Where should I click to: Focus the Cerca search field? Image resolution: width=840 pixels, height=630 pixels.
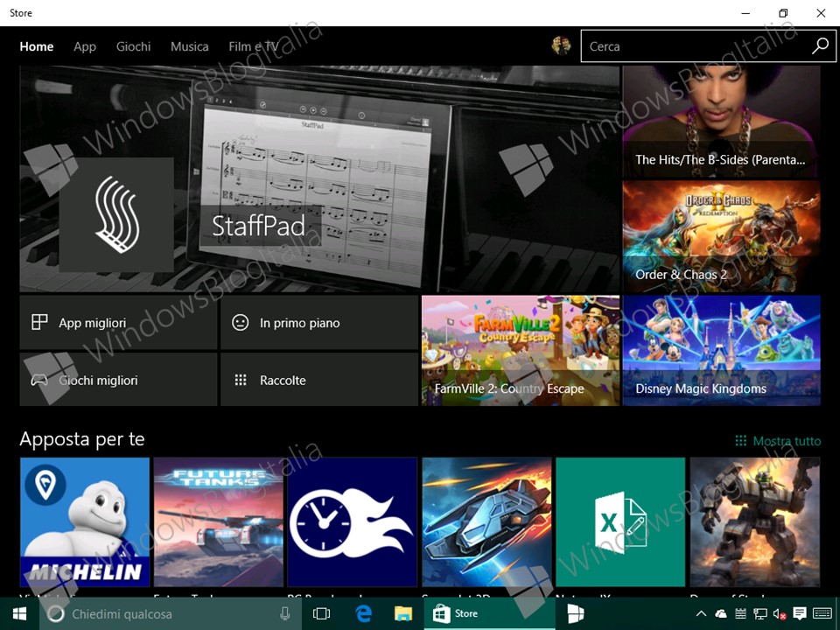(708, 46)
